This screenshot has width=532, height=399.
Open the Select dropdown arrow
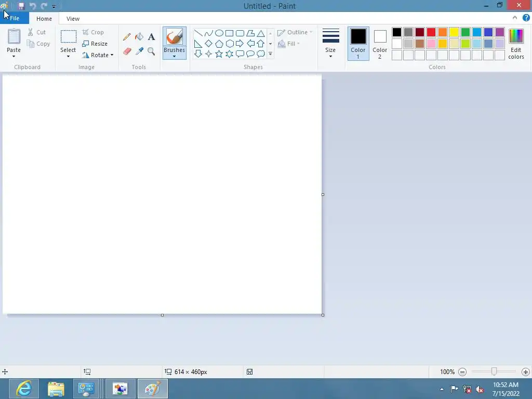[68, 56]
